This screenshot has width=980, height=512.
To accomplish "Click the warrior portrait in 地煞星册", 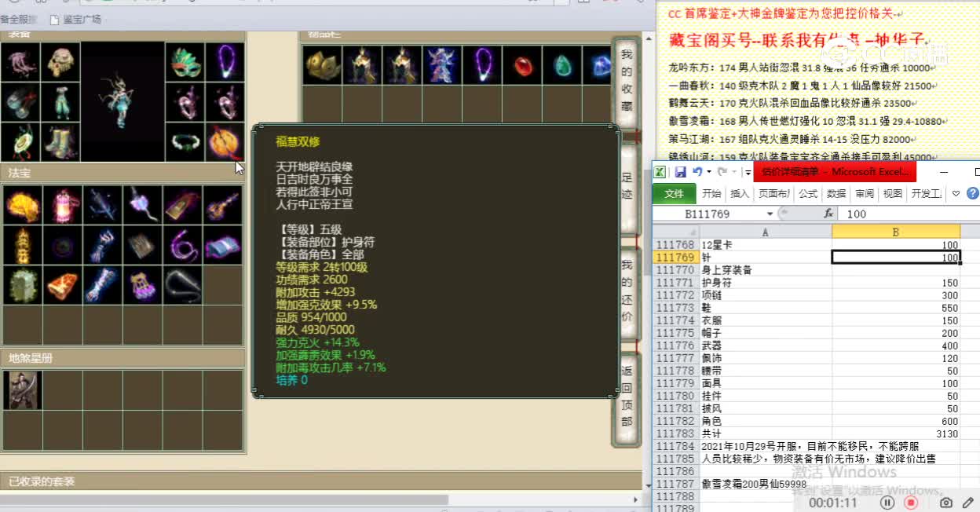I will coord(22,390).
